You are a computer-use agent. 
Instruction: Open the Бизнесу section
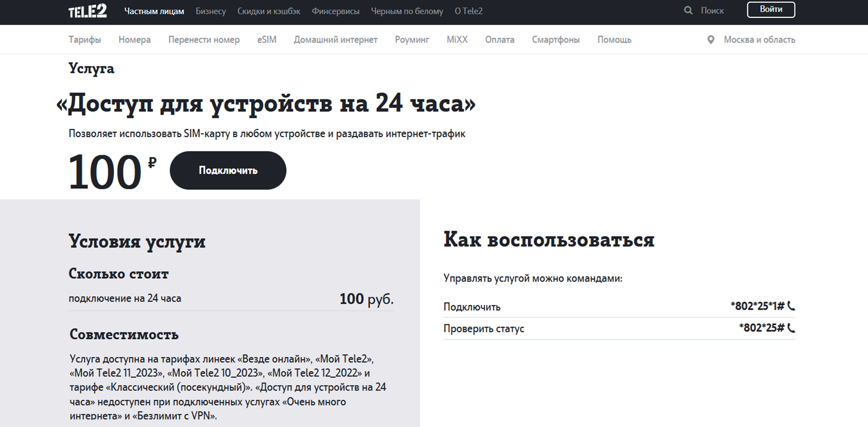211,11
